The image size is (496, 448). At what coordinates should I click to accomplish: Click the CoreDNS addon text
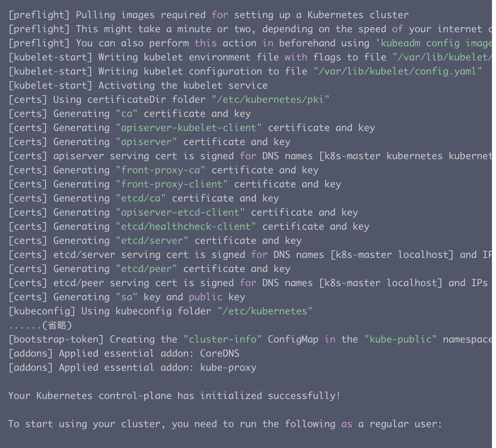coord(220,354)
